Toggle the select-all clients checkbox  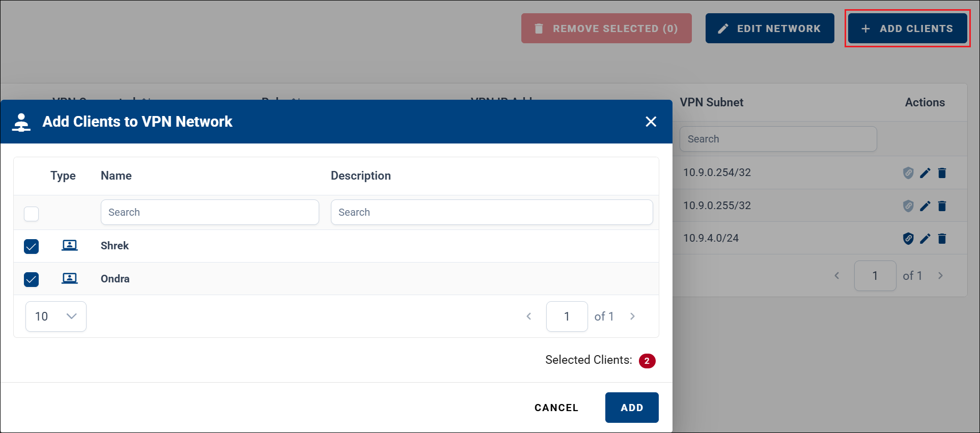[32, 214]
